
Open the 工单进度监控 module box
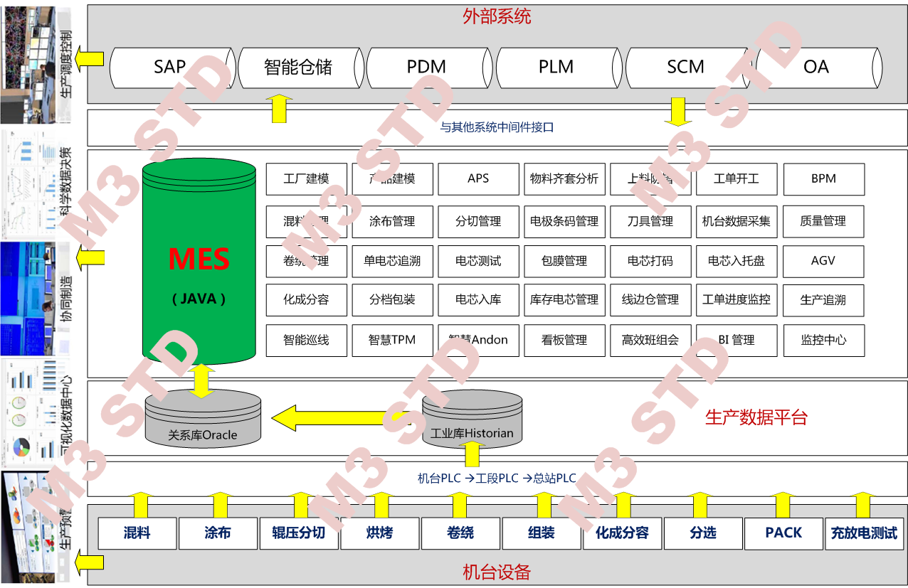point(737,300)
